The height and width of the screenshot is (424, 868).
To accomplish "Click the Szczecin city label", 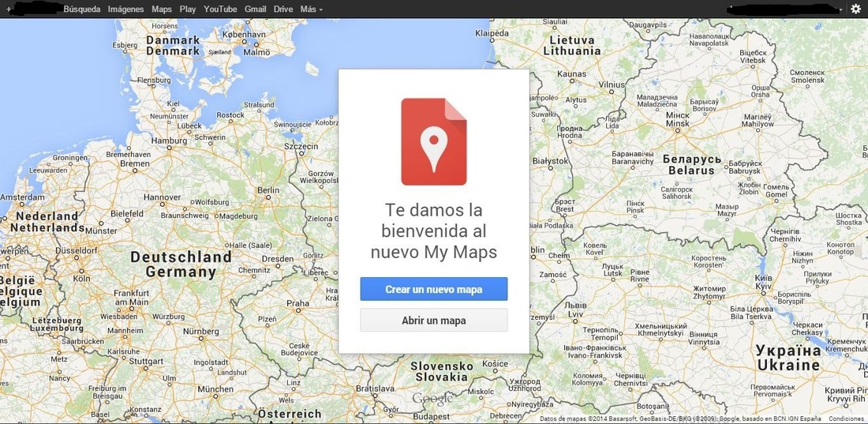I will pyautogui.click(x=301, y=146).
